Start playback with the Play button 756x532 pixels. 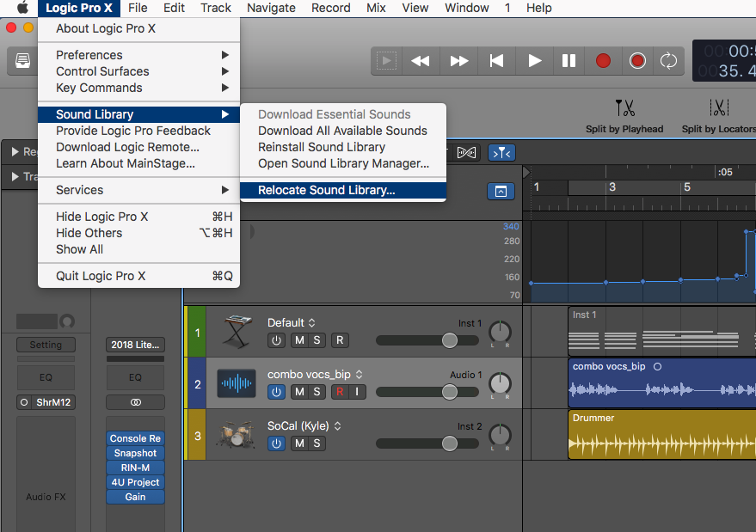[534, 61]
